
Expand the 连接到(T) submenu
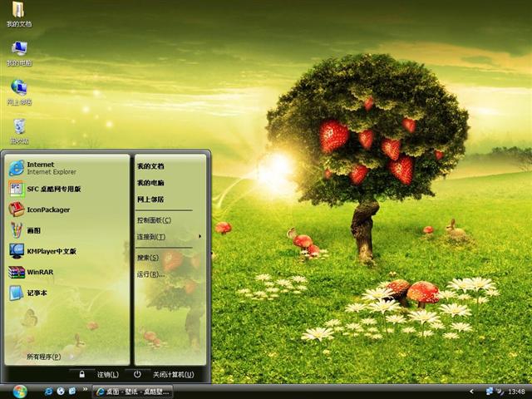click(152, 237)
